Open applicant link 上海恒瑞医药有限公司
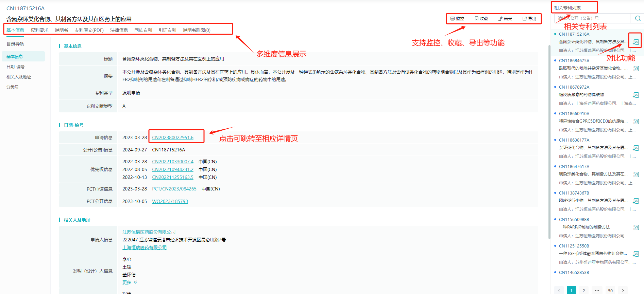 coord(145,247)
